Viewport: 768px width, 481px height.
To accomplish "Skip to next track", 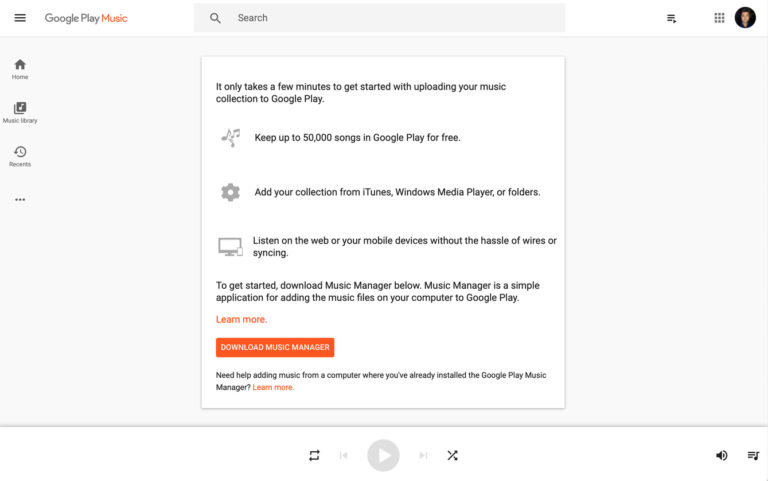I will 423,456.
